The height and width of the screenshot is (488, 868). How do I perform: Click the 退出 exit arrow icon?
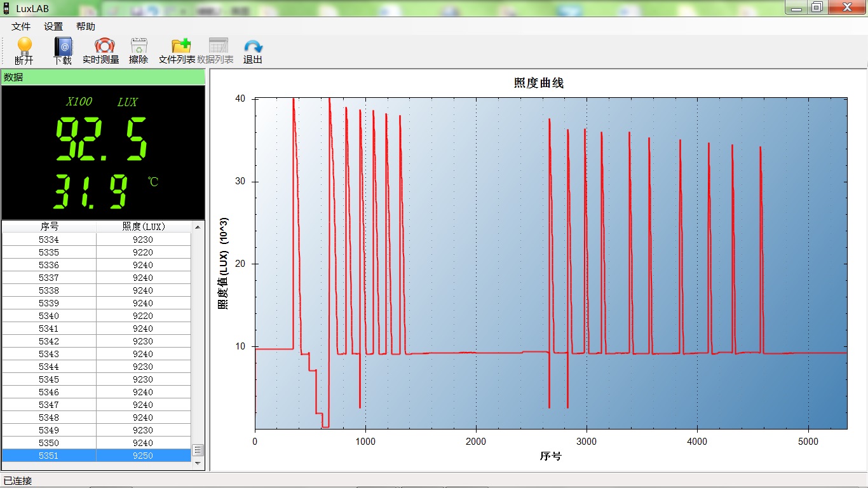point(253,47)
